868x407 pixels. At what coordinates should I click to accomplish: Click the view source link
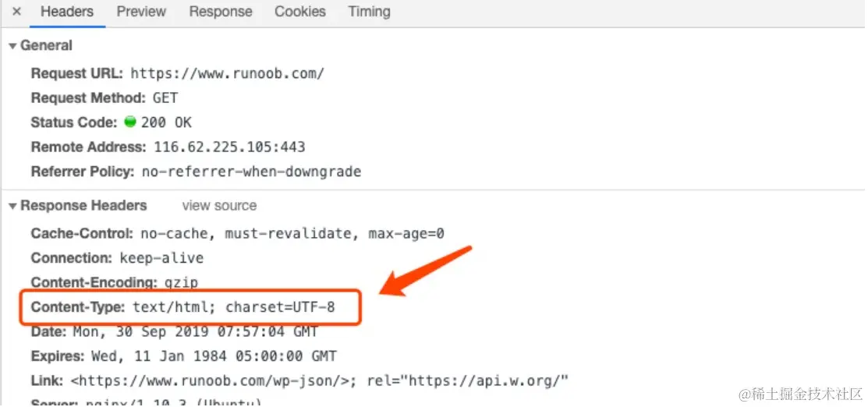click(219, 206)
